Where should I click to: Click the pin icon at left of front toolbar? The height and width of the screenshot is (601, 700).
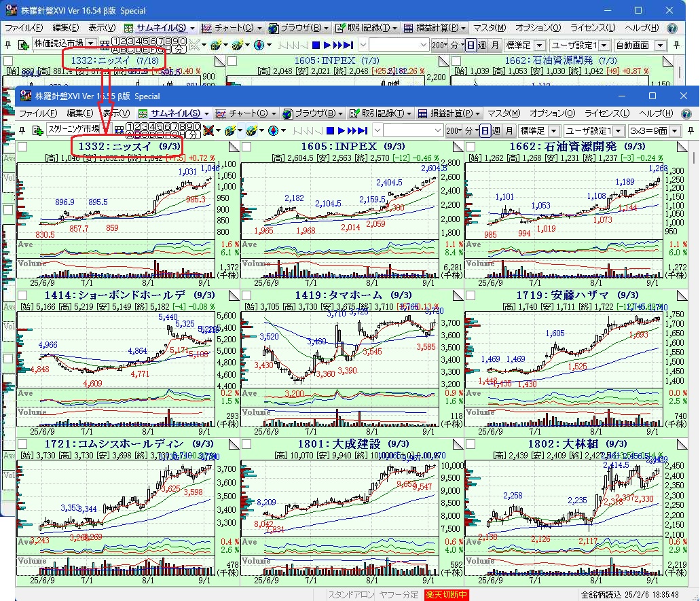[23, 130]
